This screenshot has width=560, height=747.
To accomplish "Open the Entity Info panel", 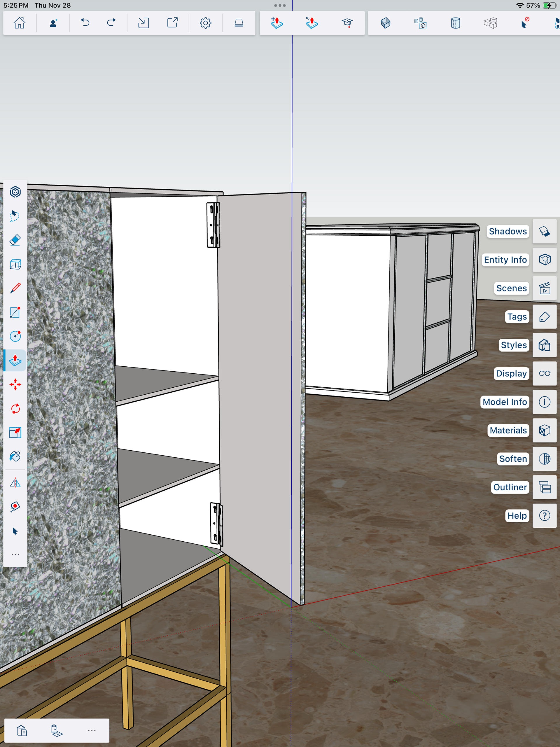I will click(x=544, y=260).
